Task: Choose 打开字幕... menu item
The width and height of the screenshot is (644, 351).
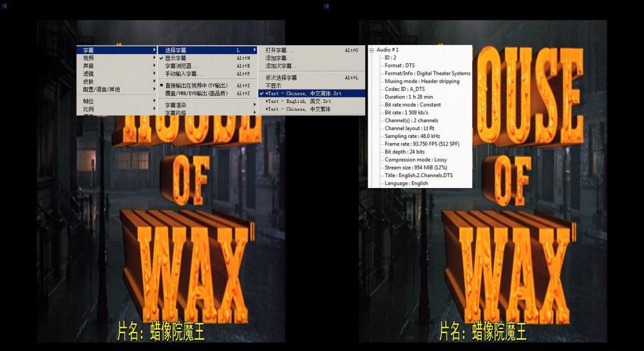Action: click(312, 50)
